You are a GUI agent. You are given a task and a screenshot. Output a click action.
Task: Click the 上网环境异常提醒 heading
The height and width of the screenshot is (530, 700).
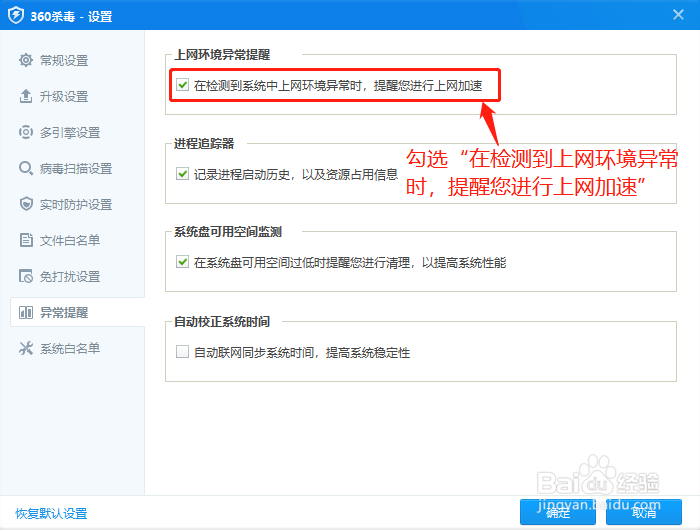tap(222, 54)
